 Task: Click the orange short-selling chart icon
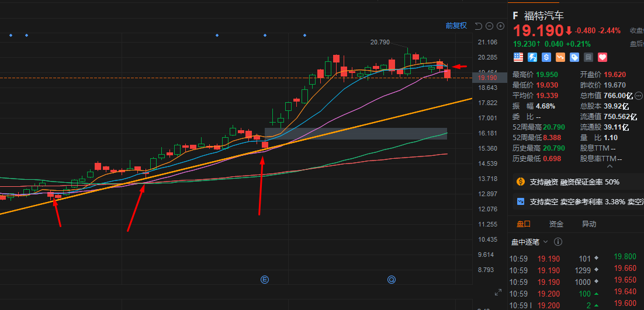click(x=560, y=57)
